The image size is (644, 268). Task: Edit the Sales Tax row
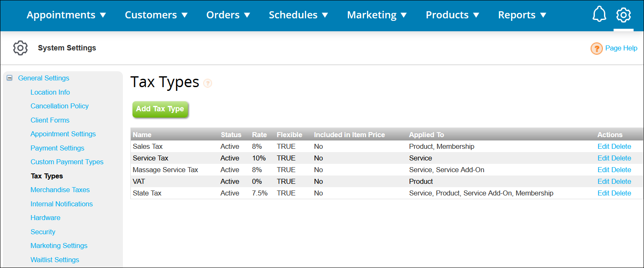603,147
